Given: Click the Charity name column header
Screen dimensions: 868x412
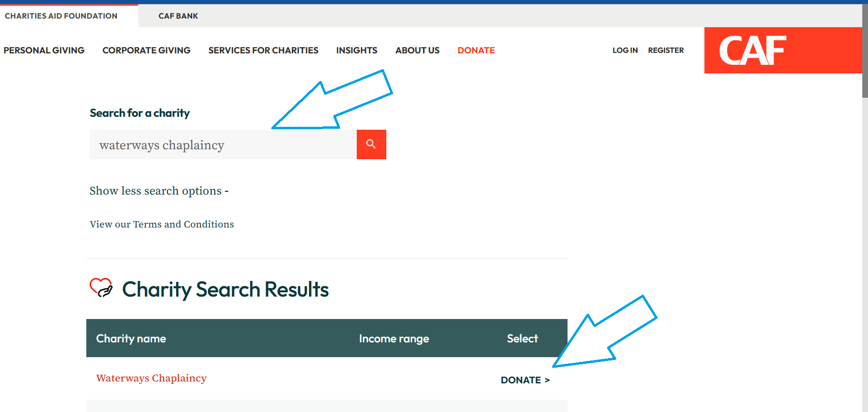Looking at the screenshot, I should [131, 339].
